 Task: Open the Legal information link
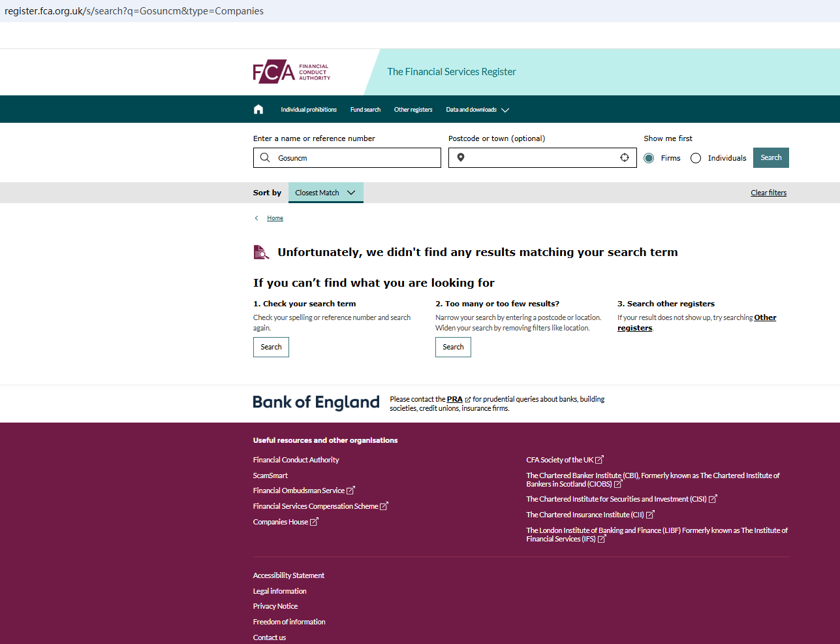pyautogui.click(x=280, y=591)
